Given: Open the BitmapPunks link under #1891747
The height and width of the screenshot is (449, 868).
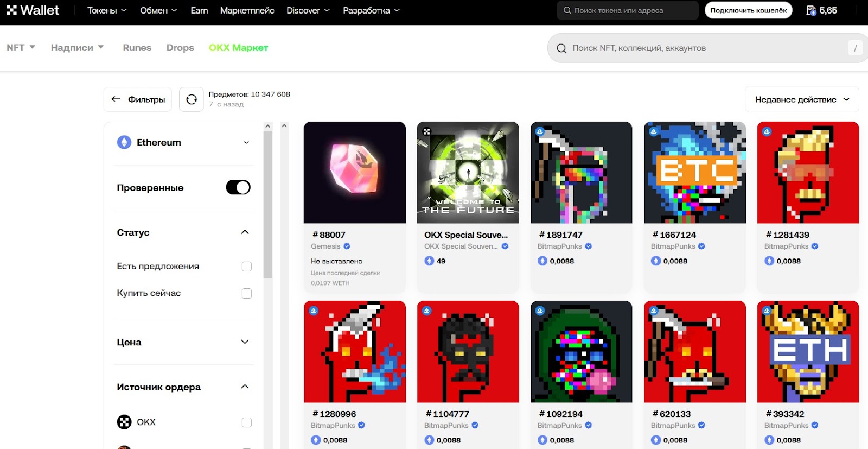Looking at the screenshot, I should [x=559, y=246].
